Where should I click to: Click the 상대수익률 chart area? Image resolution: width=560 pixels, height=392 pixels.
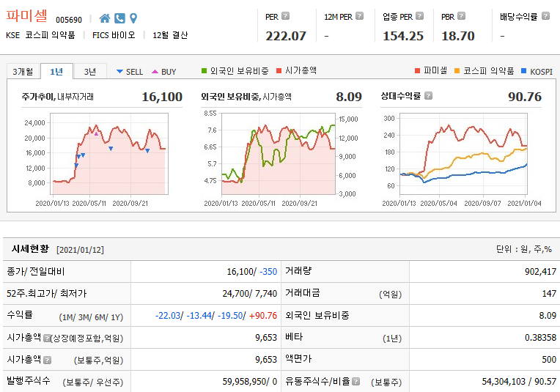pyautogui.click(x=463, y=154)
